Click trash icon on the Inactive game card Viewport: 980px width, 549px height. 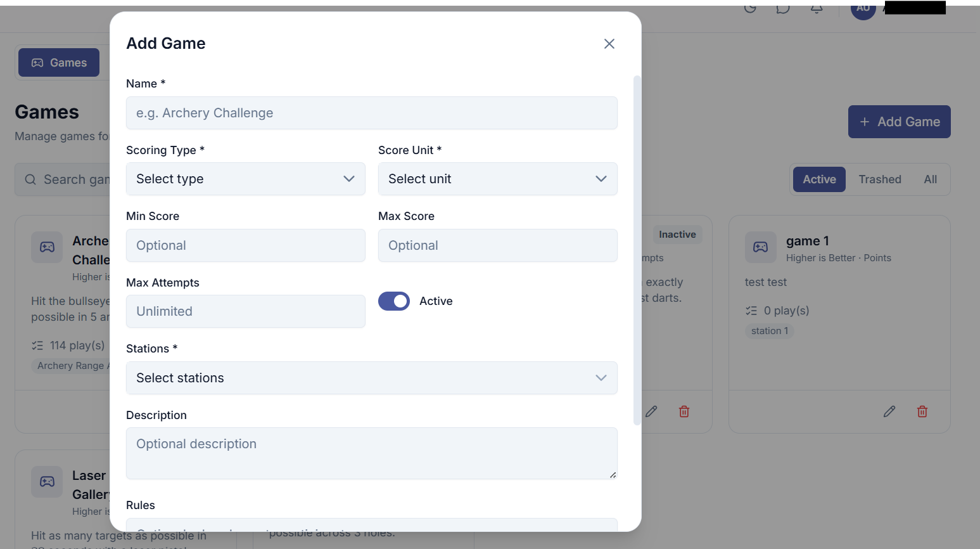coord(684,411)
